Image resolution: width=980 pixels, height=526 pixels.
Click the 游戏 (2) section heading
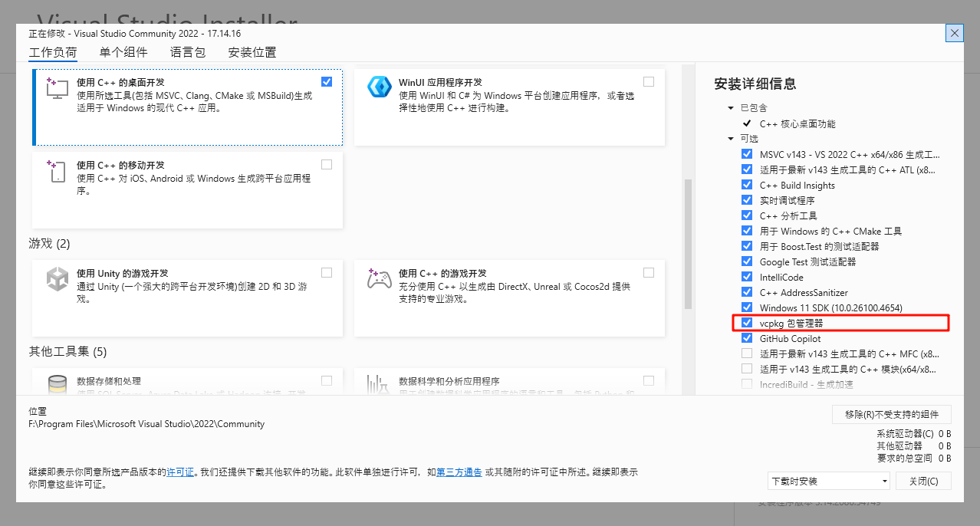click(49, 243)
